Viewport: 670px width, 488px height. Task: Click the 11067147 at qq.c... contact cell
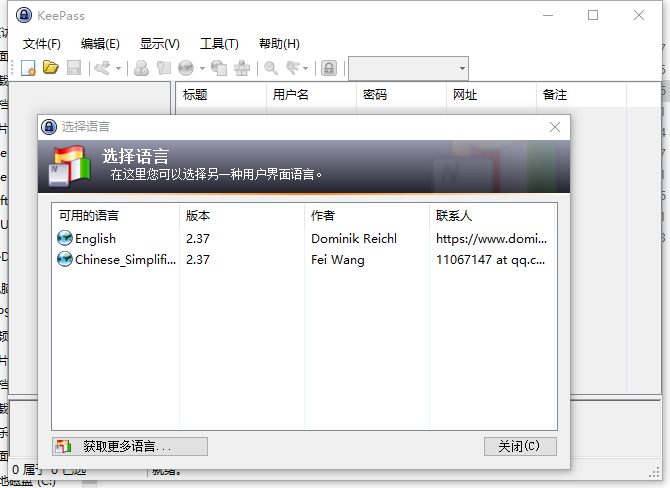point(491,260)
